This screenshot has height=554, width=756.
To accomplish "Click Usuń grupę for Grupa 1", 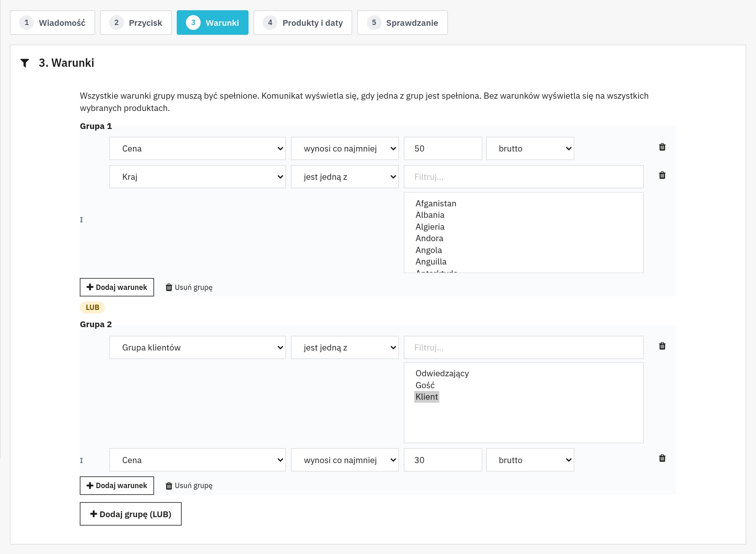I will pyautogui.click(x=189, y=287).
